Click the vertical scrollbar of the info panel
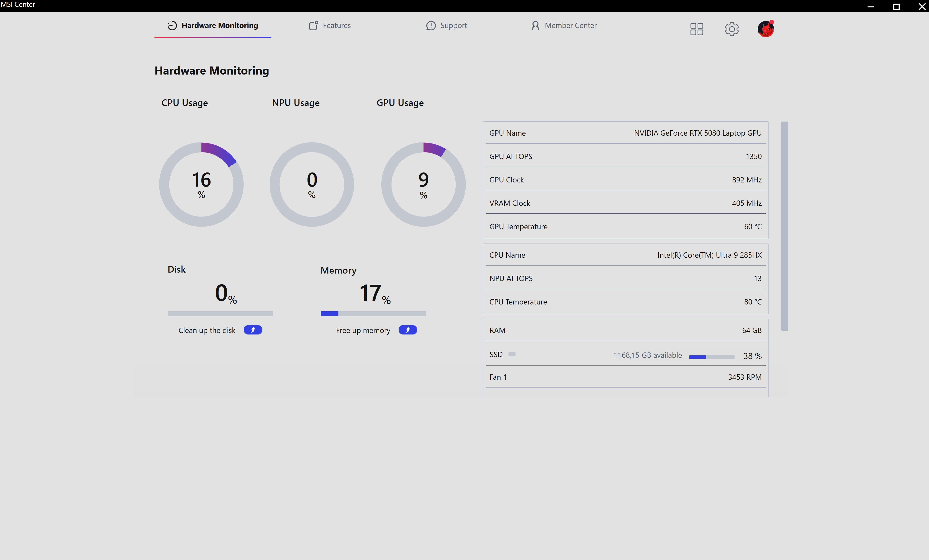Screen dimensions: 929x560 pos(785,226)
